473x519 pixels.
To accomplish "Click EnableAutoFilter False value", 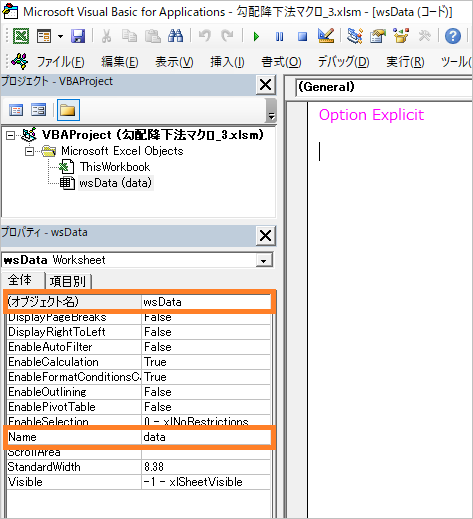I will point(206,347).
